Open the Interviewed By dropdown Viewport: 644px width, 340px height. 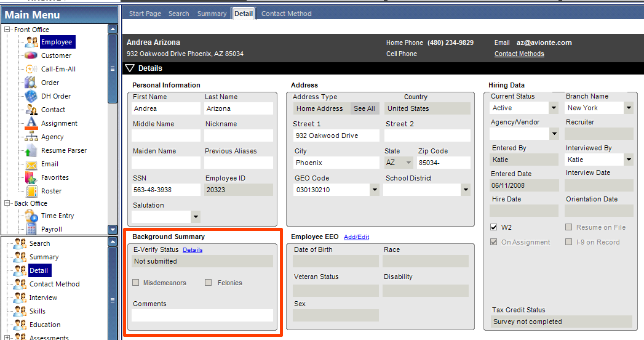(629, 160)
